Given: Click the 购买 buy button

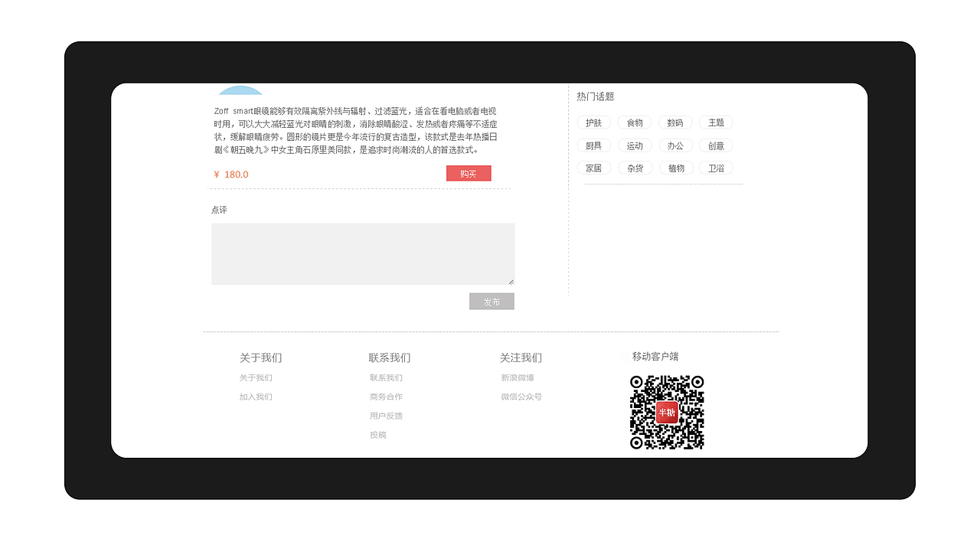Looking at the screenshot, I should (469, 173).
